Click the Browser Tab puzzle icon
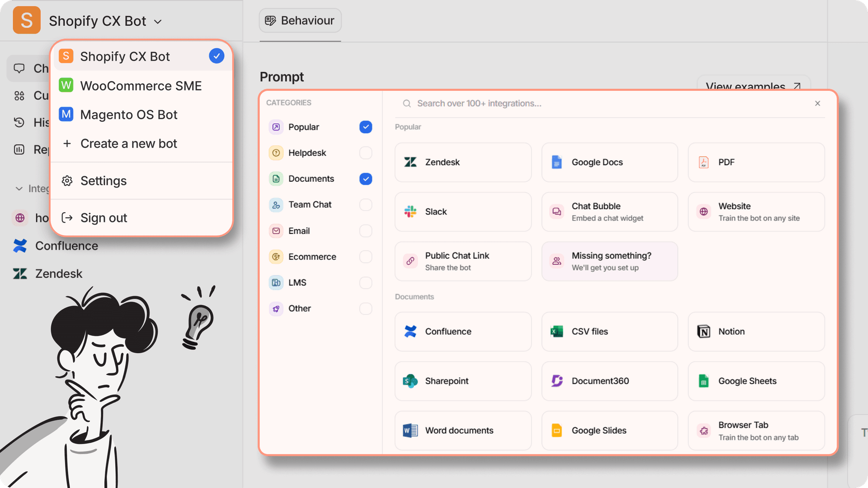This screenshot has height=488, width=868. (704, 431)
